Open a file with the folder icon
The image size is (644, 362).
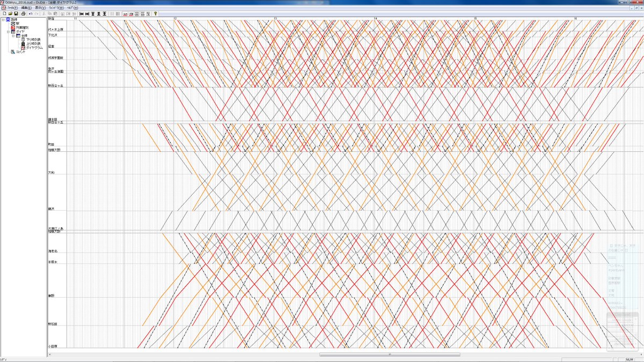(10, 13)
